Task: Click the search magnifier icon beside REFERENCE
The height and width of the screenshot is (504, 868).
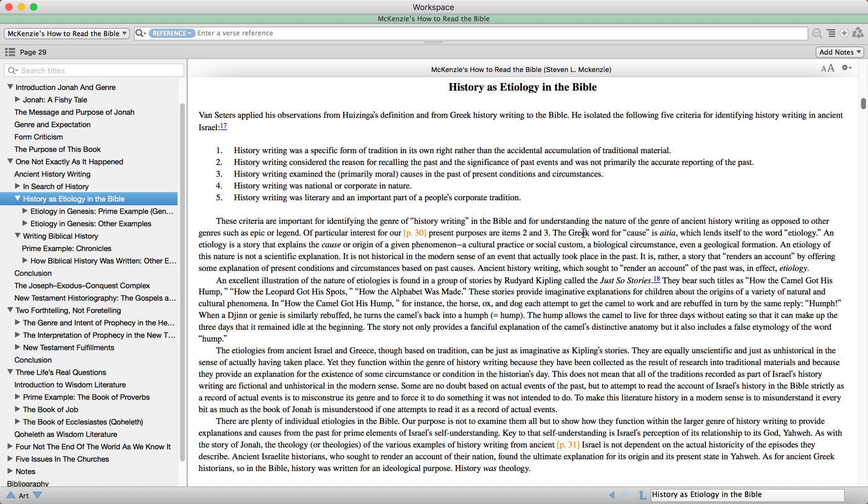Action: (x=140, y=33)
